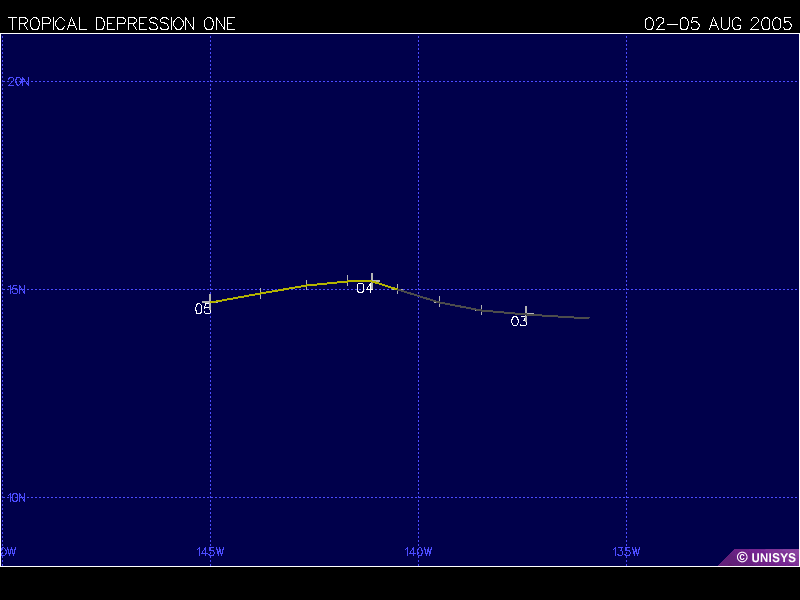Click the 02-05 AUG 2005 date label
Screen dimensions: 800x600
tap(718, 23)
